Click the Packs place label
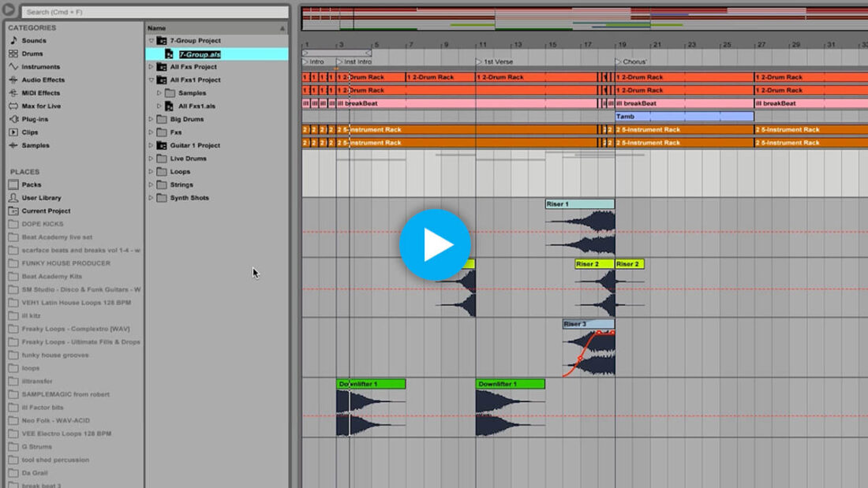This screenshot has width=868, height=488. (32, 184)
